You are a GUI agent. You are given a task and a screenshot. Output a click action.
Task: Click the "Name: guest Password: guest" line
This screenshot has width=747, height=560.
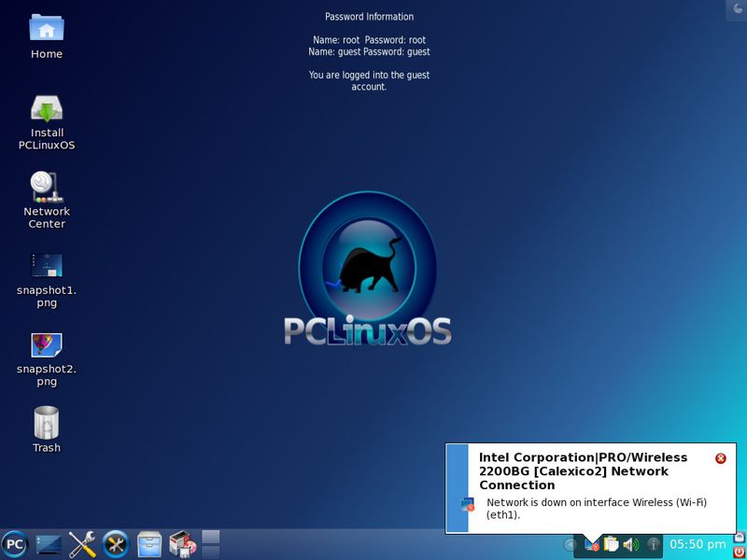tap(369, 51)
